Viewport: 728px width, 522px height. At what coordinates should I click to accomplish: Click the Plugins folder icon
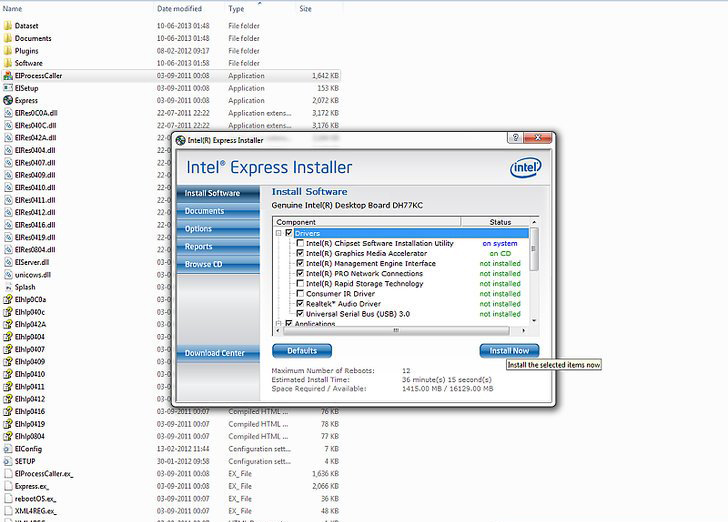point(8,51)
